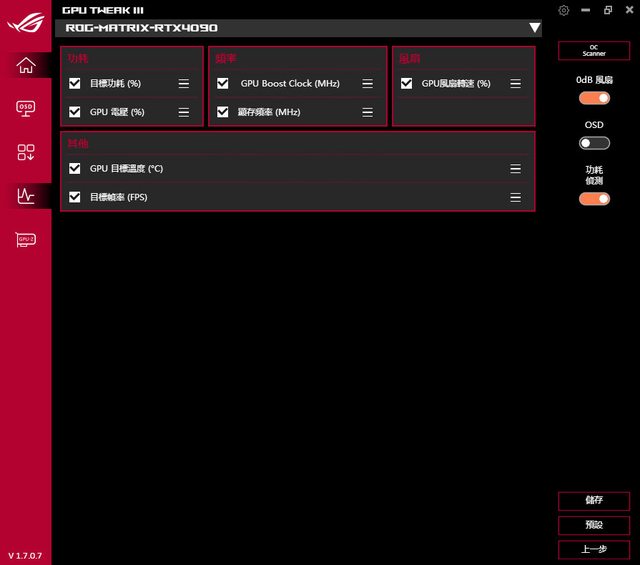The image size is (640, 565).
Task: Click the ROG logo at top-left
Action: (26, 18)
